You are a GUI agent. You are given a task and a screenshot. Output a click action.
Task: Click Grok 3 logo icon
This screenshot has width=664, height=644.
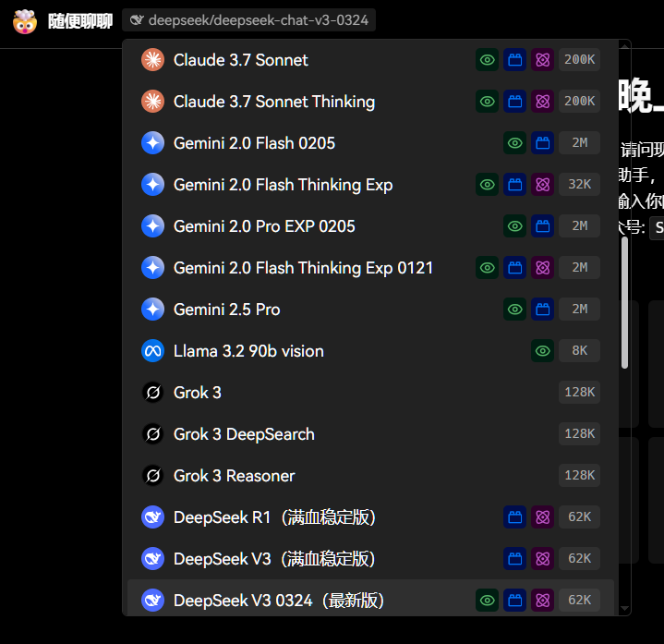point(153,392)
